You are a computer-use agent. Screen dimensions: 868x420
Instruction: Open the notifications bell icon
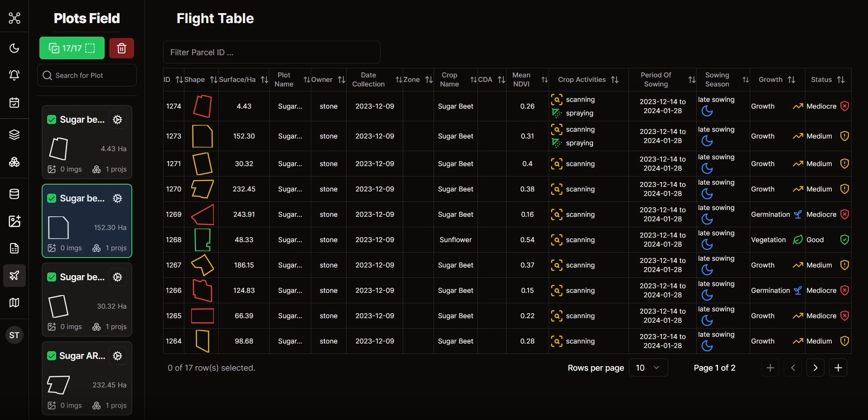[14, 75]
